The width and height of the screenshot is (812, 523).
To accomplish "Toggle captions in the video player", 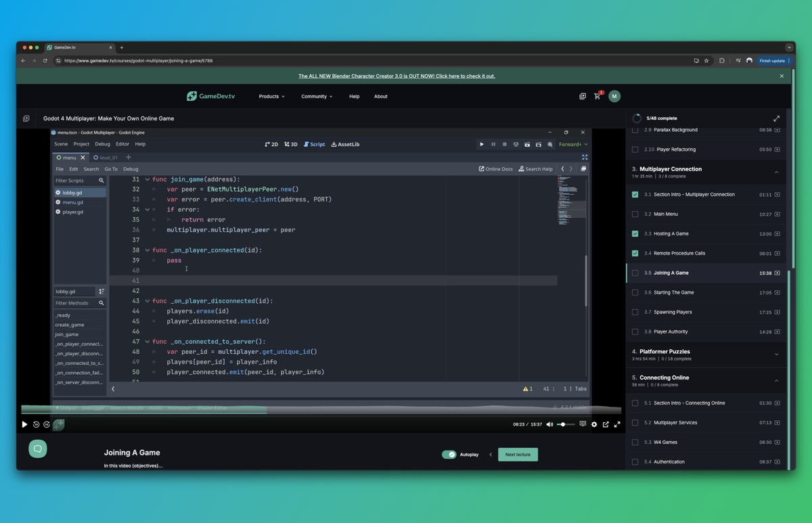I will tap(583, 424).
